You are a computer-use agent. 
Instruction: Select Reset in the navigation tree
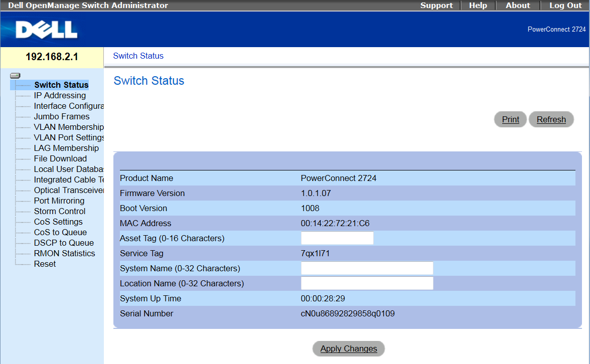pos(45,264)
